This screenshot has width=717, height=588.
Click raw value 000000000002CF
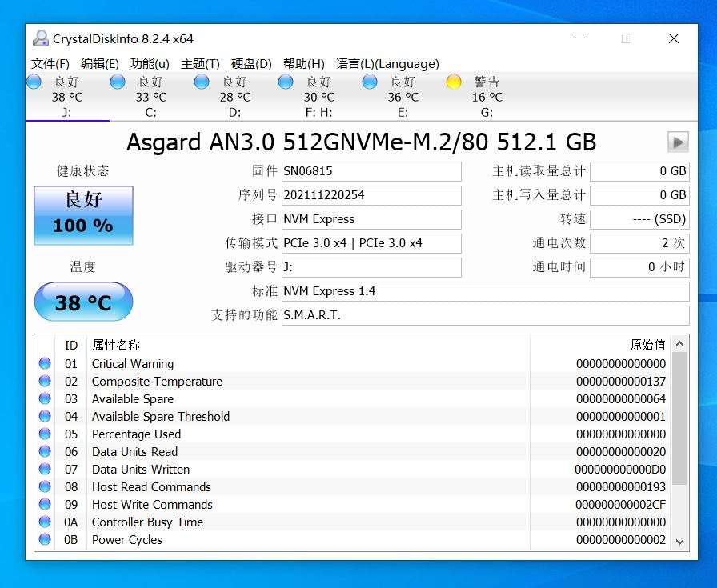pyautogui.click(x=620, y=505)
